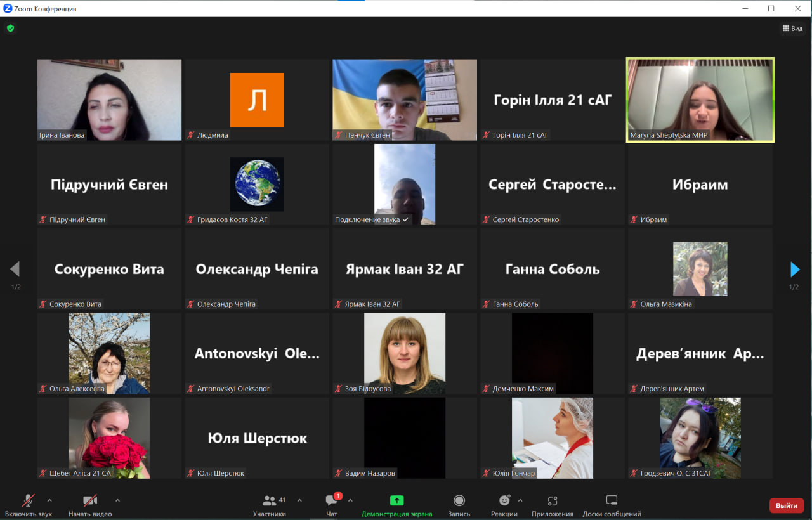Viewport: 812px width, 520px height.
Task: Click Ярмак Іван 32 АГ tile
Action: point(405,269)
